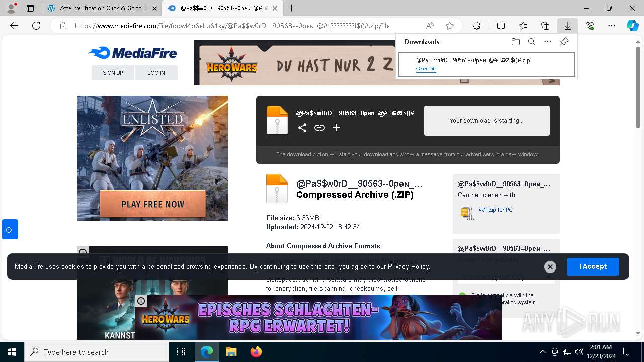
Task: Show hidden system tray icons
Action: point(542,352)
